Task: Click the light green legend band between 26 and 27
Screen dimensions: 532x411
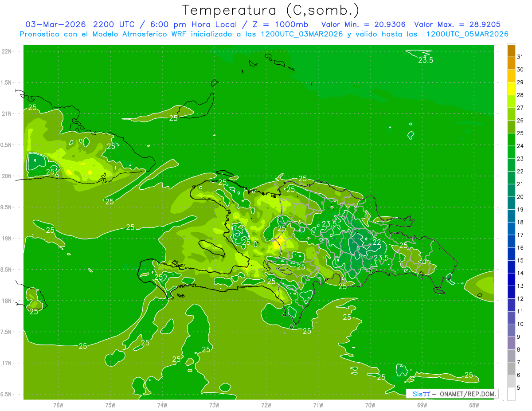Action: coord(511,114)
